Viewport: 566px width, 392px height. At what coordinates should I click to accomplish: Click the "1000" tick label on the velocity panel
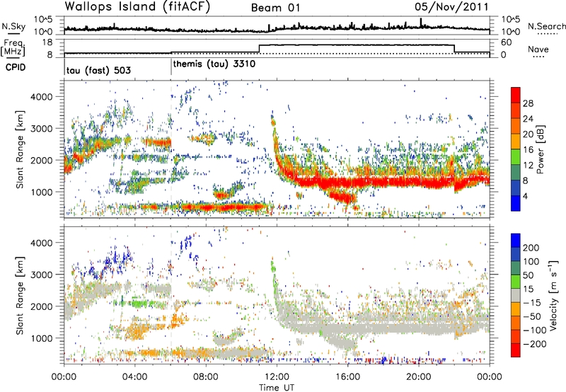[41, 338]
